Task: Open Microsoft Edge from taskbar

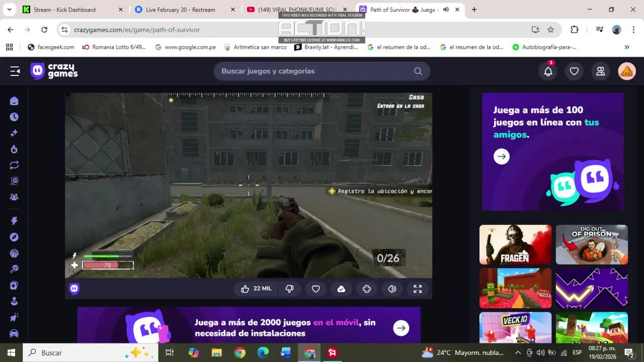Action: [x=263, y=352]
